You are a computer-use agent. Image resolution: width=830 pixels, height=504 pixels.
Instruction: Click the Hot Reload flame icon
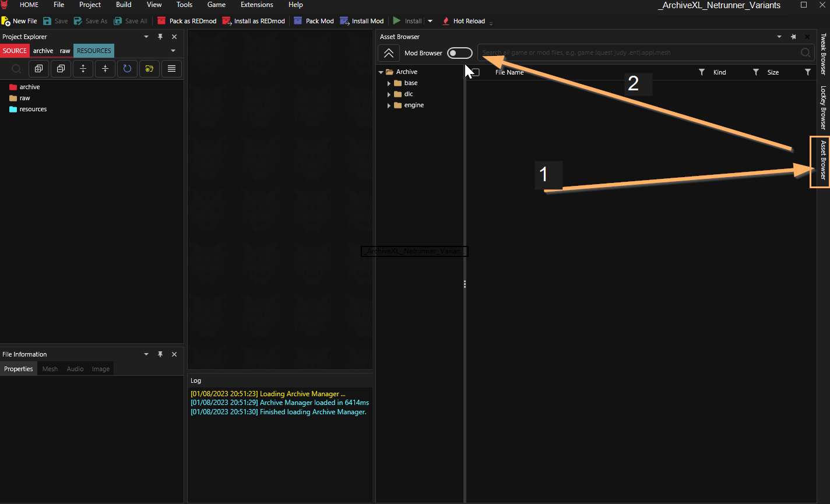446,21
